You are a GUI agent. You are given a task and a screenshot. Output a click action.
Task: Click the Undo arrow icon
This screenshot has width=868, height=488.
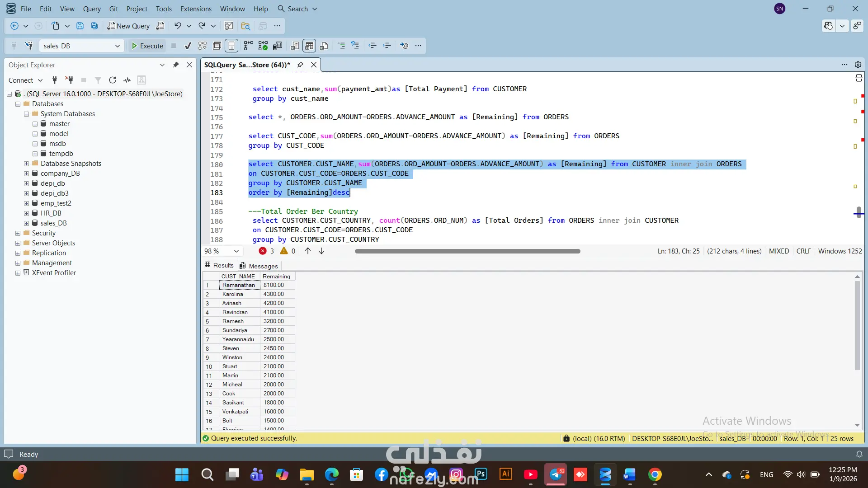pos(178,26)
